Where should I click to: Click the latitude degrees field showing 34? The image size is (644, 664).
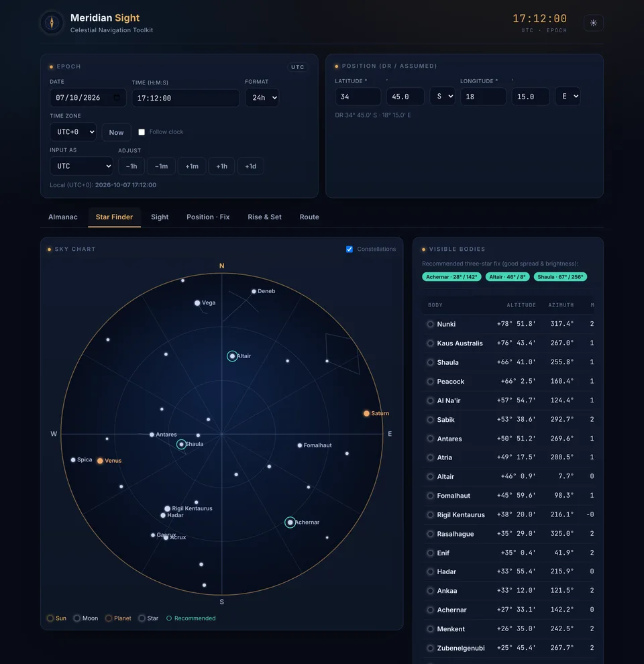358,97
